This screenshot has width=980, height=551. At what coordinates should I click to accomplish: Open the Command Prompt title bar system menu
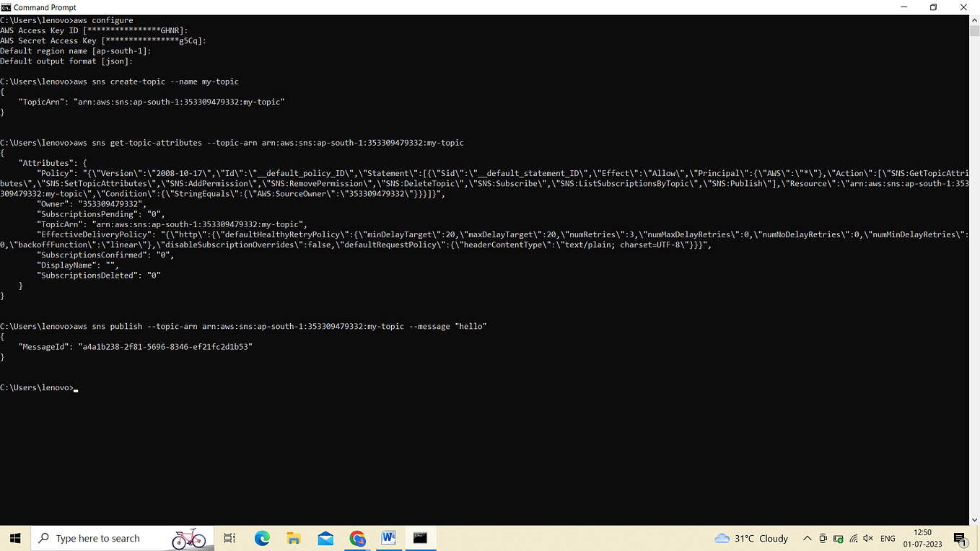[6, 6]
